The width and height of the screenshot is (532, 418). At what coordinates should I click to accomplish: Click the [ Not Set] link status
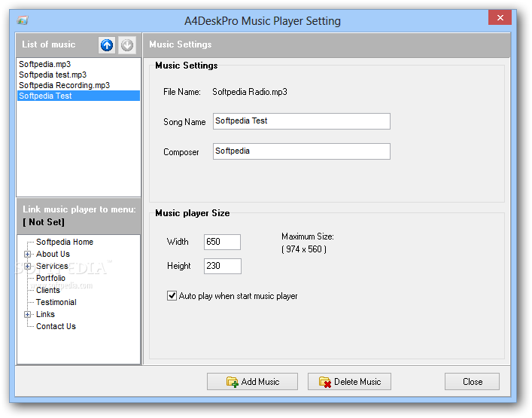44,222
